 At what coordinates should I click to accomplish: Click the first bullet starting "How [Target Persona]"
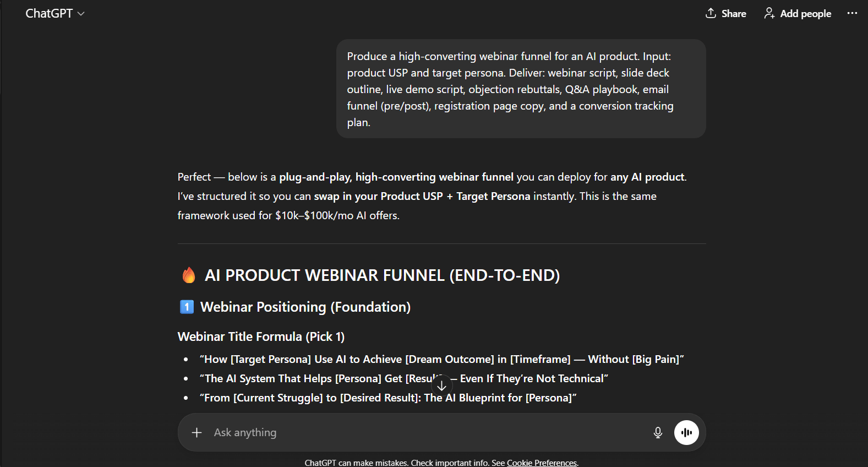pyautogui.click(x=441, y=359)
